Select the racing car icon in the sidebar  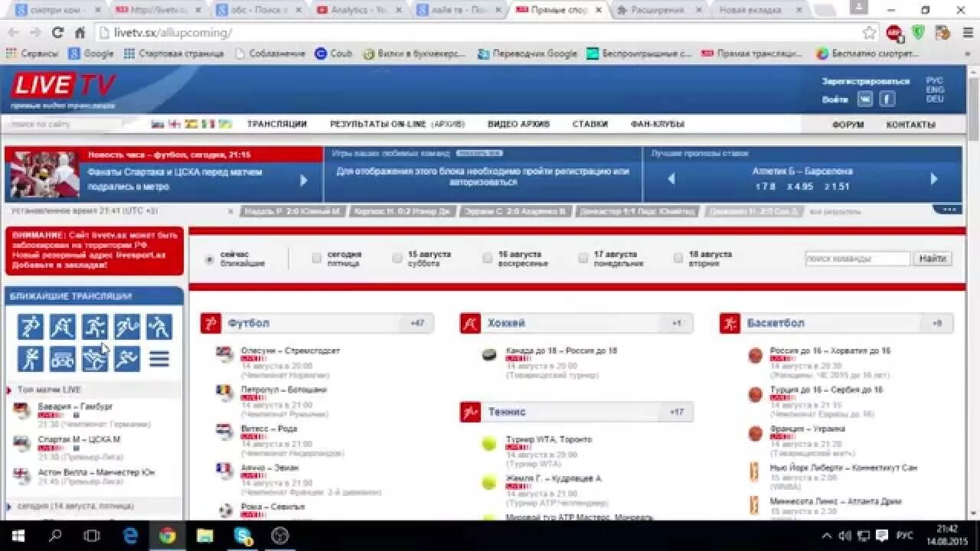click(63, 358)
